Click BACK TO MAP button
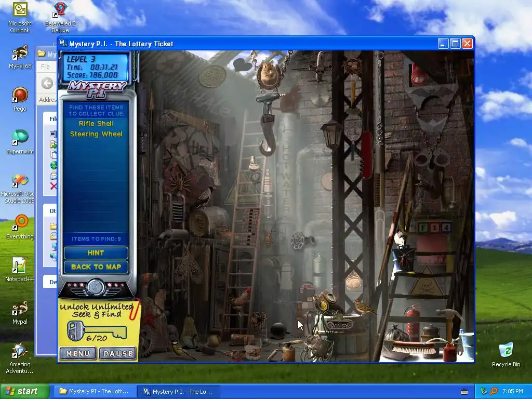Image resolution: width=532 pixels, height=399 pixels. [96, 267]
